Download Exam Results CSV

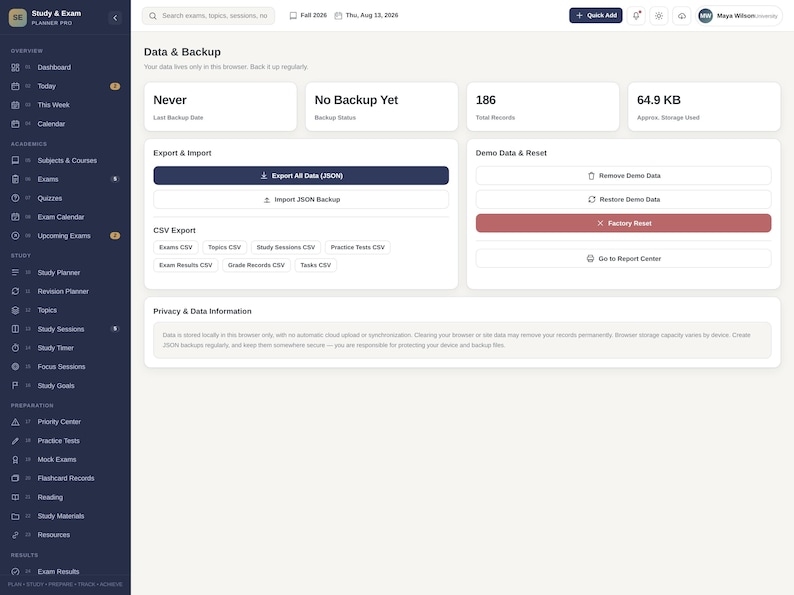[185, 265]
